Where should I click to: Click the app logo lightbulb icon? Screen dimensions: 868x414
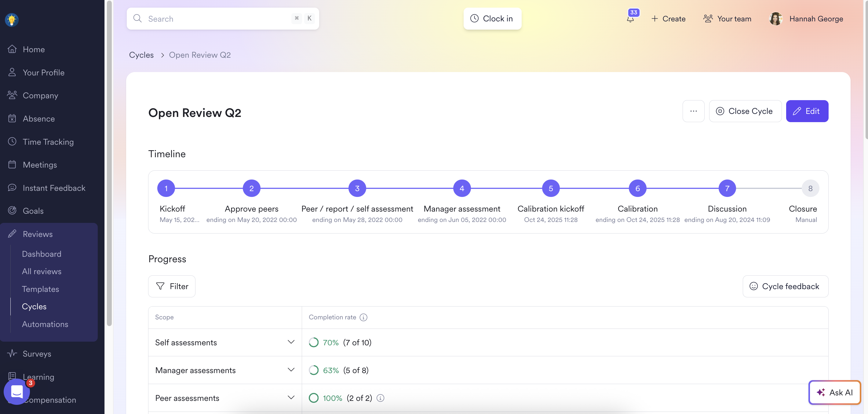coord(12,20)
